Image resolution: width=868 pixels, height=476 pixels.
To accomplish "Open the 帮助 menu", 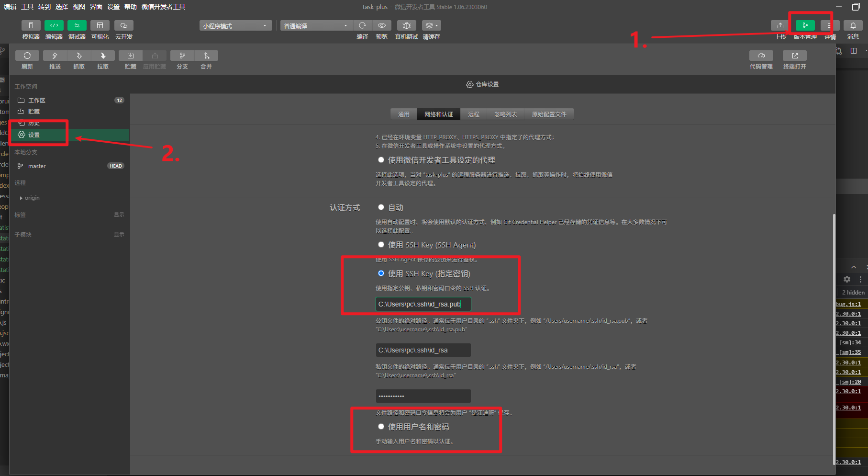I will coord(131,7).
